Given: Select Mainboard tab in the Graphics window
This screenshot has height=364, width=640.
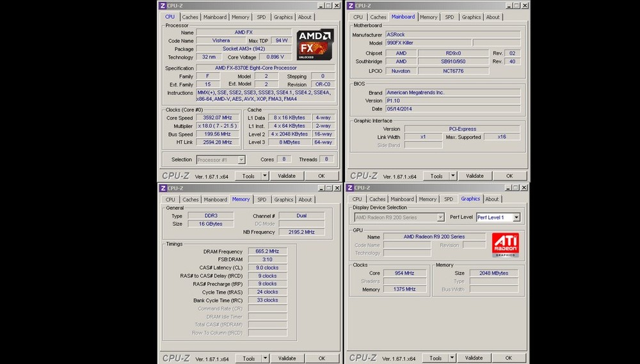Looking at the screenshot, I should coord(402,199).
